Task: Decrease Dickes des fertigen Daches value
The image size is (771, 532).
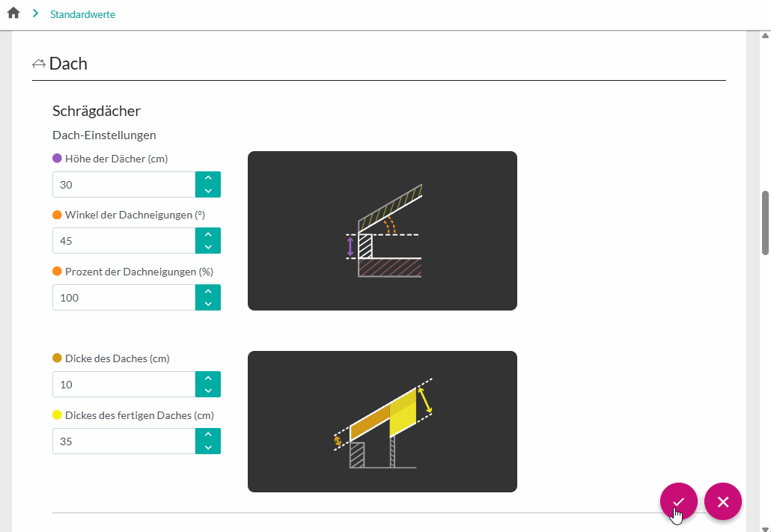Action: (x=208, y=447)
